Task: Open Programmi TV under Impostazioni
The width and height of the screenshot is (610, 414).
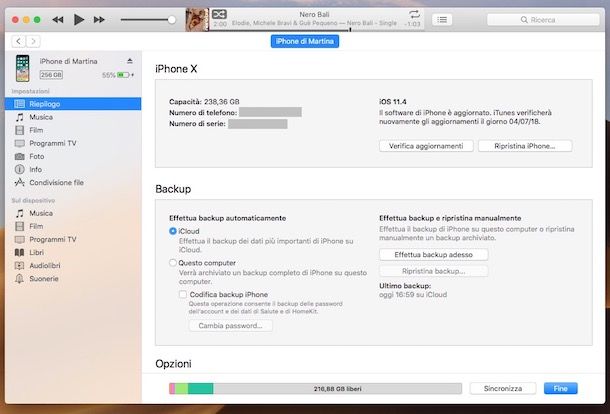Action: (73, 143)
